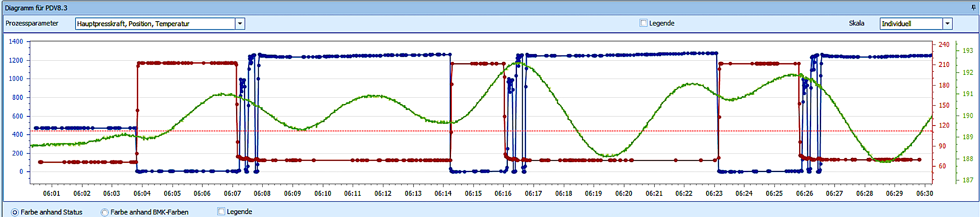980x217 pixels.
Task: Click the Skala label text
Action: (856, 23)
